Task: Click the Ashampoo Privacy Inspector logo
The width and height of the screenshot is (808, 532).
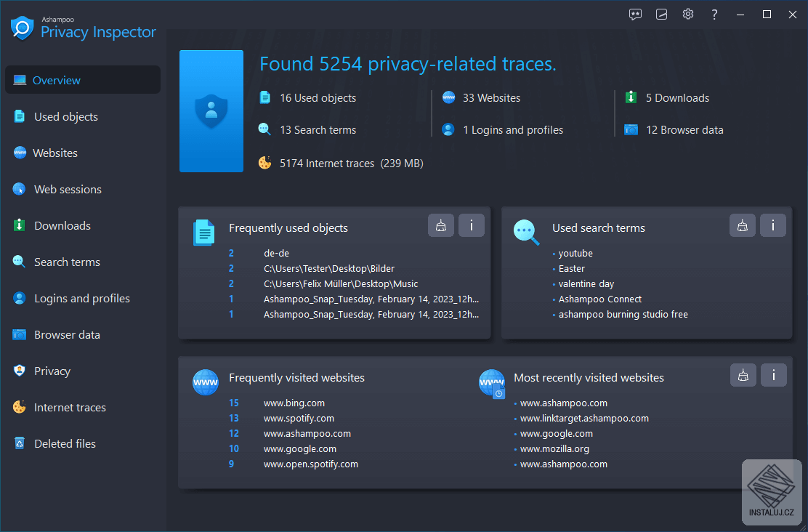Action: pos(84,28)
